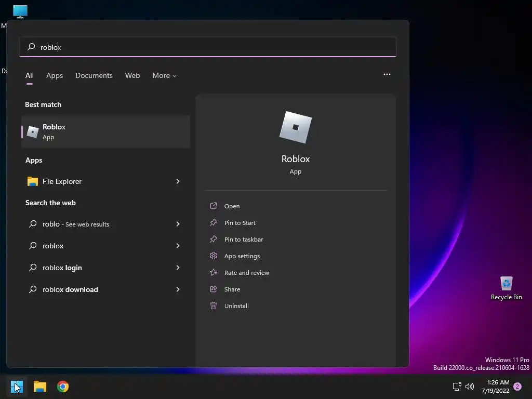Screen dimensions: 532x399
Task: Select the computer monitor desktop icon
Action: click(20, 11)
